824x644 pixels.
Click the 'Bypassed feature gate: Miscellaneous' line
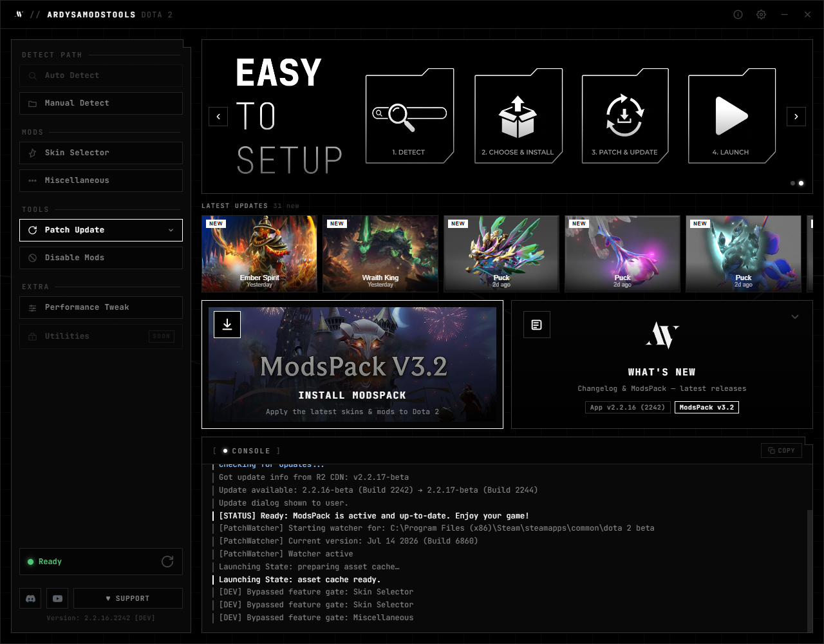click(x=316, y=618)
